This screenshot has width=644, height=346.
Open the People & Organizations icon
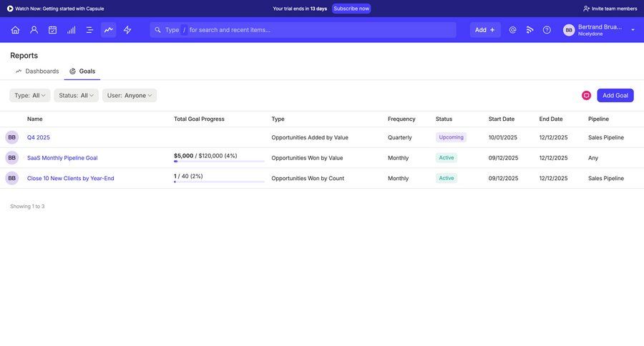click(x=34, y=30)
